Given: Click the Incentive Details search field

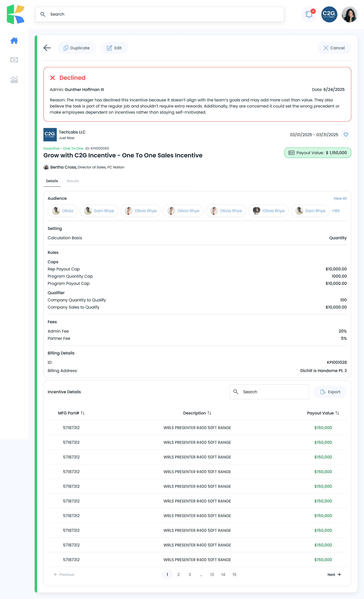Looking at the screenshot, I should [x=269, y=392].
